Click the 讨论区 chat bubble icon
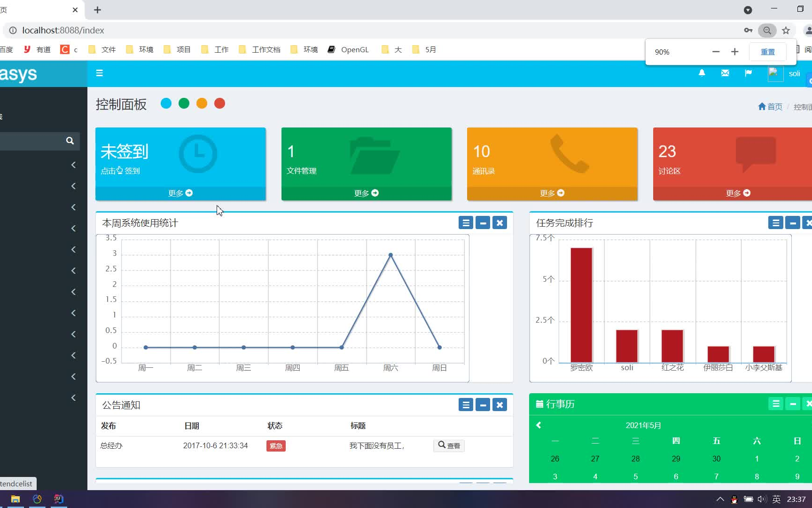Viewport: 812px width, 508px height. pyautogui.click(x=756, y=154)
